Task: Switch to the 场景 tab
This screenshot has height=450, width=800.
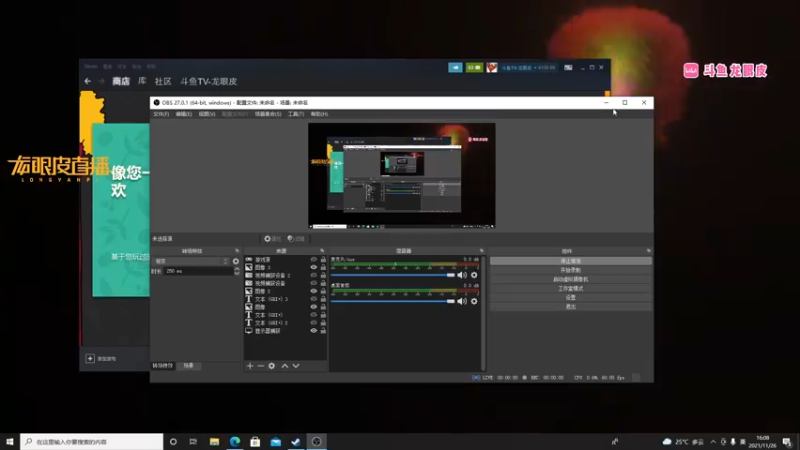Action: (188, 366)
